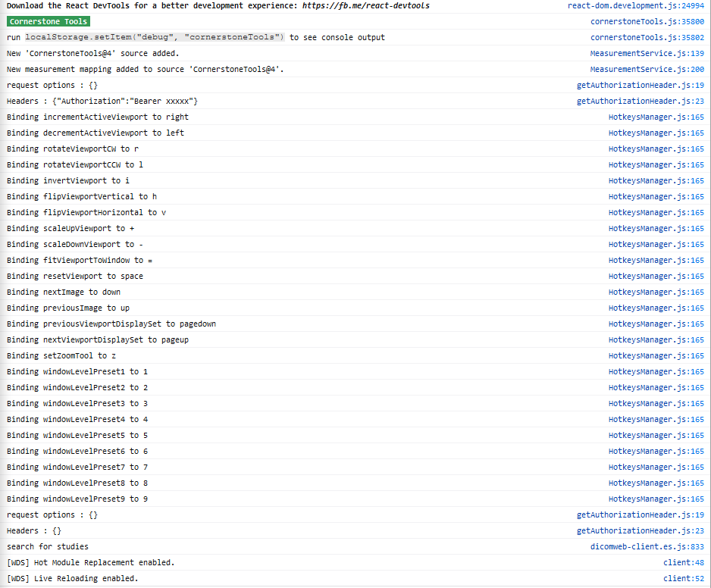The width and height of the screenshot is (711, 588).
Task: Click 'Binding fitViewportToWindow to =' message
Action: coord(80,260)
